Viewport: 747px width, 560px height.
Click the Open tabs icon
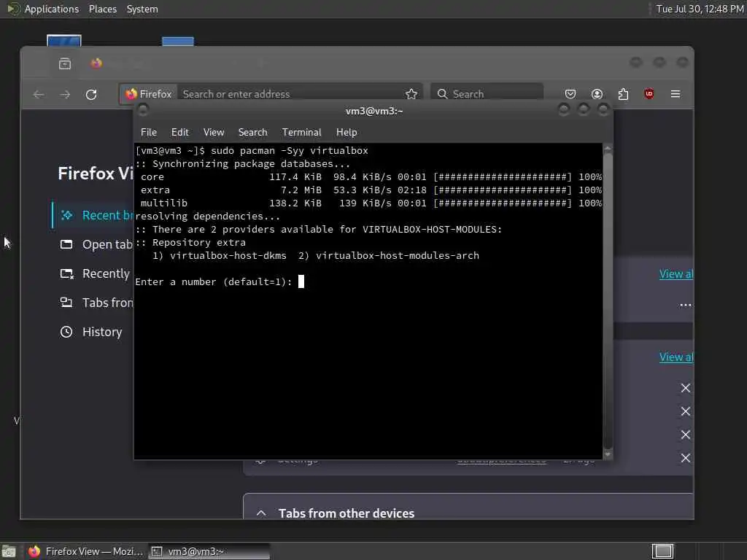[66, 244]
